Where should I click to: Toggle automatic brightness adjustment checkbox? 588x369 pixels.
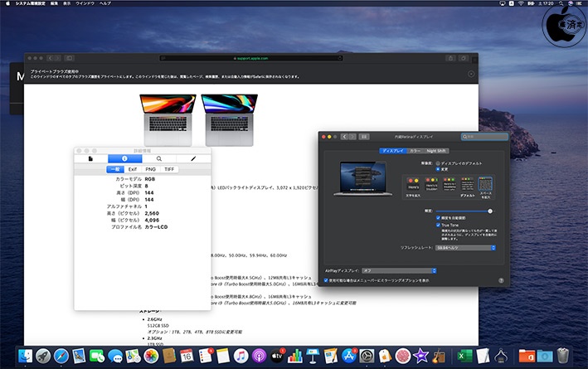click(438, 218)
